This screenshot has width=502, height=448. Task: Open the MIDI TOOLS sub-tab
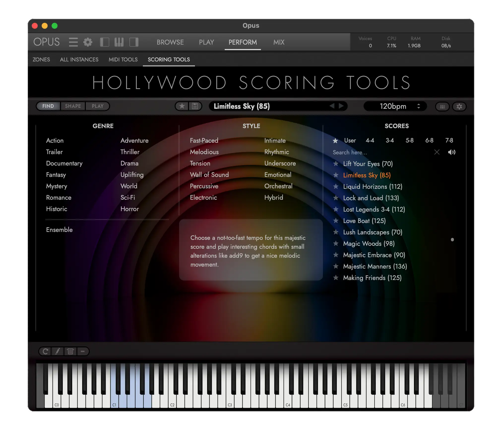click(123, 59)
